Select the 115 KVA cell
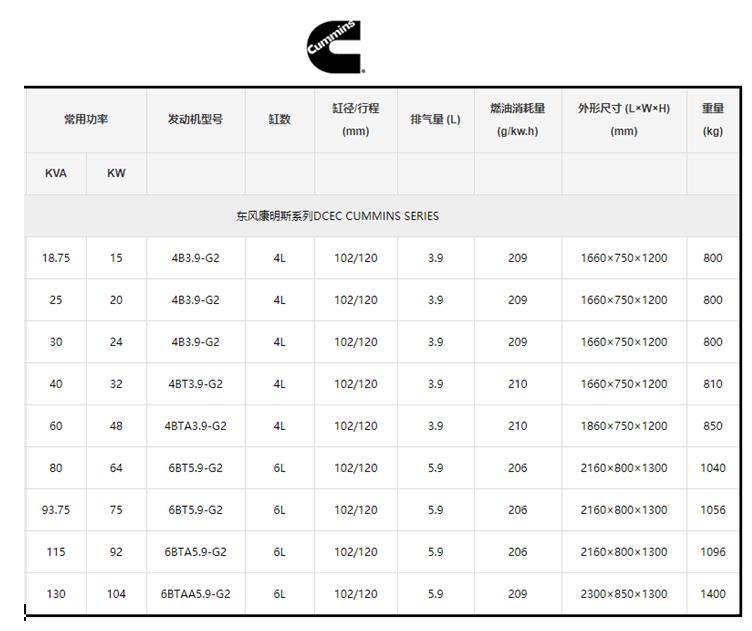The height and width of the screenshot is (631, 752). 56,552
